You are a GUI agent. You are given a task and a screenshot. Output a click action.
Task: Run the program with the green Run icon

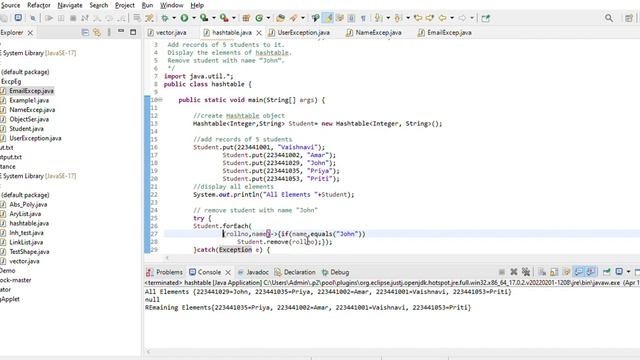point(184,18)
